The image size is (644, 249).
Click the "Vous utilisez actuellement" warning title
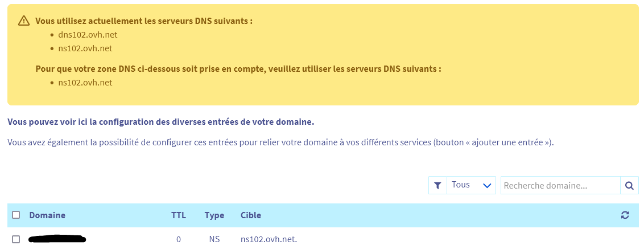point(144,21)
